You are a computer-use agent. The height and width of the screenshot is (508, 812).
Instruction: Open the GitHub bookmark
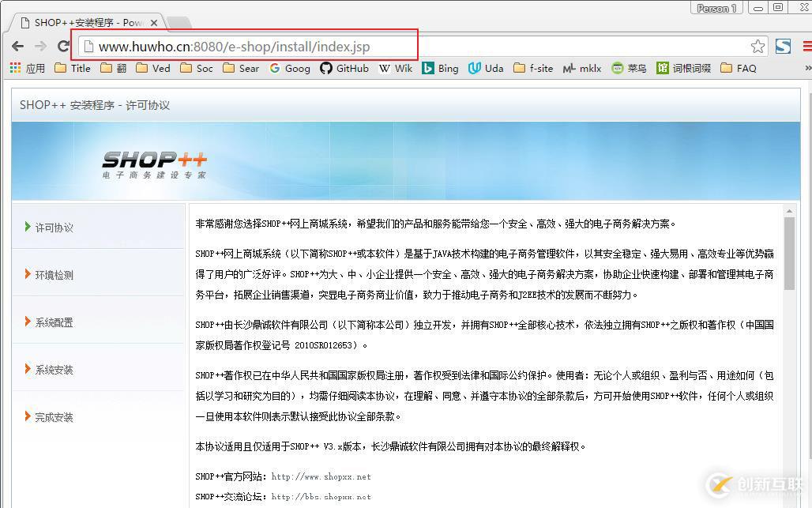(344, 68)
